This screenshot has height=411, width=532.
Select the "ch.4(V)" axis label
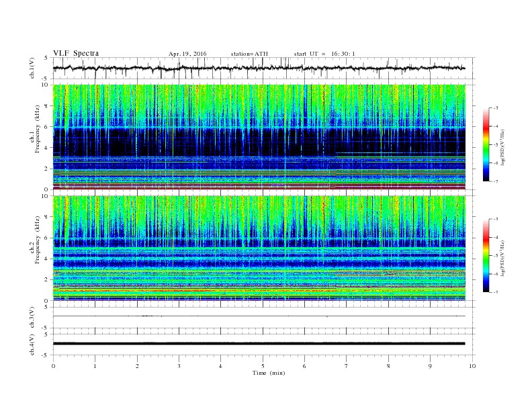coord(32,345)
